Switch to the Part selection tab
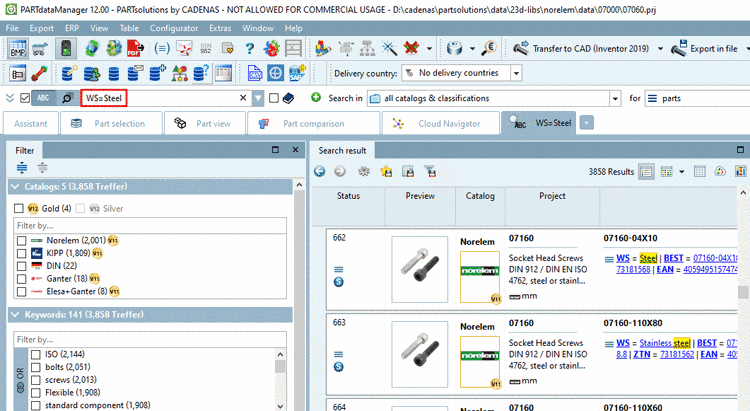Image resolution: width=750 pixels, height=411 pixels. click(110, 123)
